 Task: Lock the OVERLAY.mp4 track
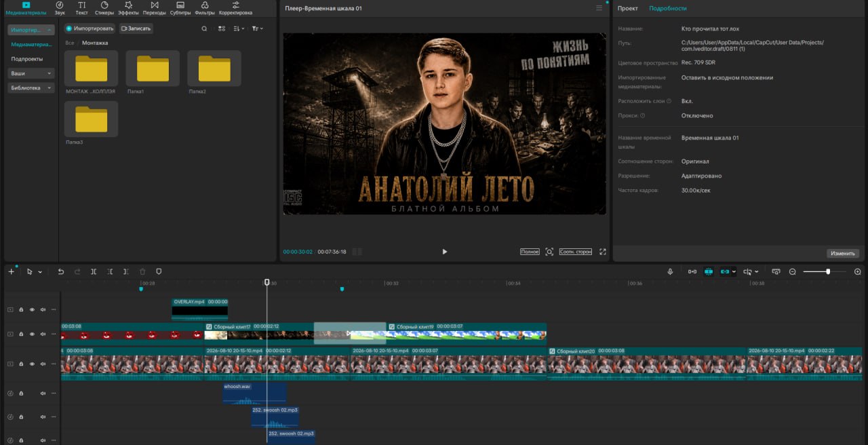point(21,309)
